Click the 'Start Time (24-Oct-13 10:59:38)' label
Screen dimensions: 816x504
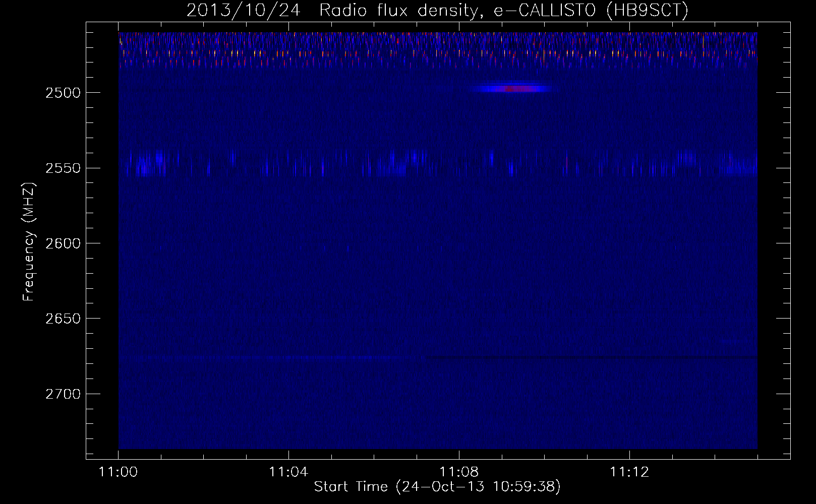(437, 487)
